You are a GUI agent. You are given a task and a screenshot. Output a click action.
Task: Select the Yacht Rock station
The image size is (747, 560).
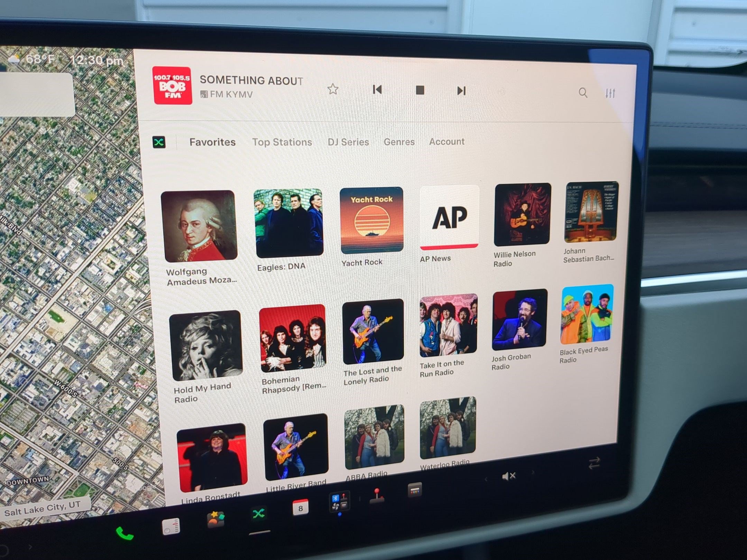372,220
